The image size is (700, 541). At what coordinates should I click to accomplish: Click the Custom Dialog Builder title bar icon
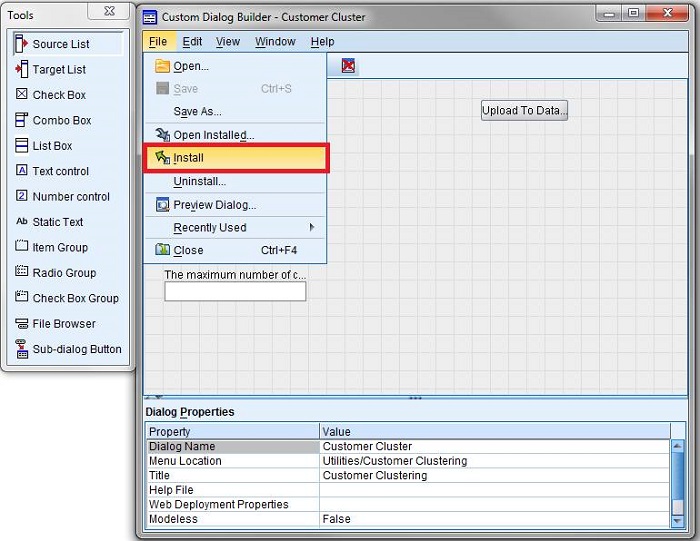[150, 17]
